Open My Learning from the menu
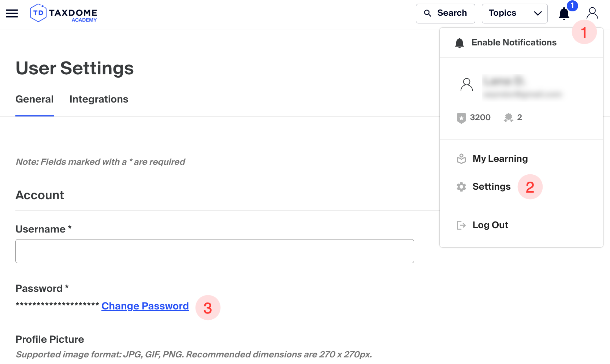Viewport: 610px width, 364px height. (x=500, y=159)
